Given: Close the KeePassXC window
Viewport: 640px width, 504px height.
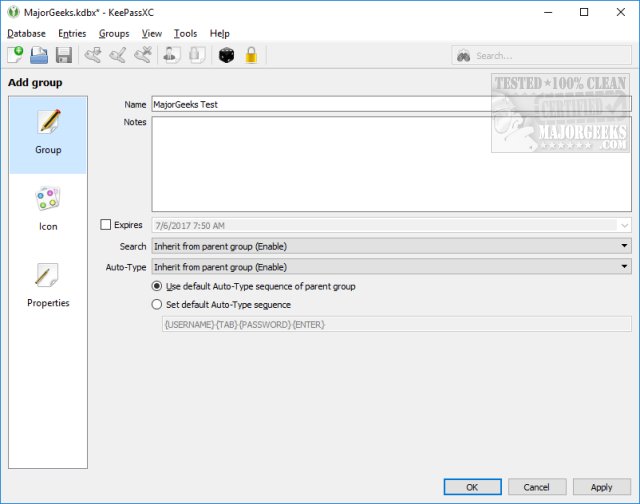Looking at the screenshot, I should (x=620, y=12).
